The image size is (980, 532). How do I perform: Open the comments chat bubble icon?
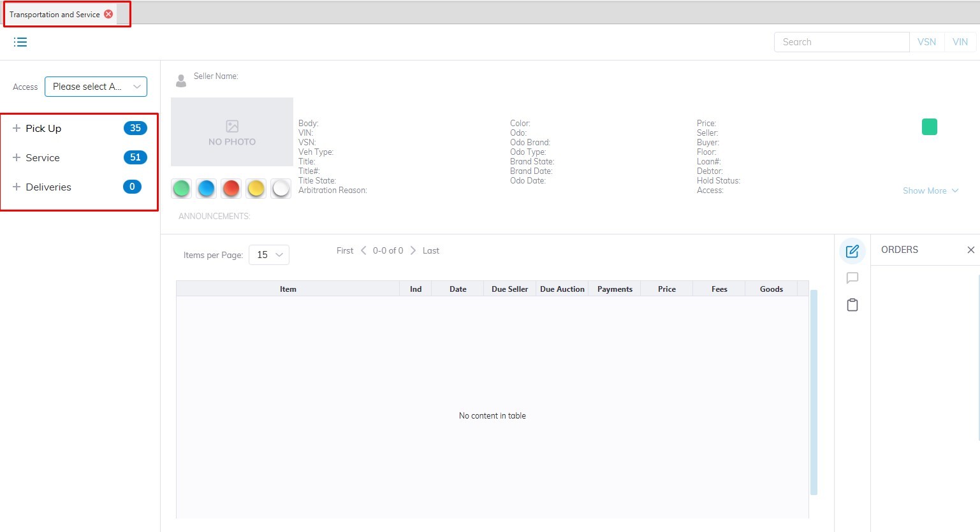[x=852, y=278]
